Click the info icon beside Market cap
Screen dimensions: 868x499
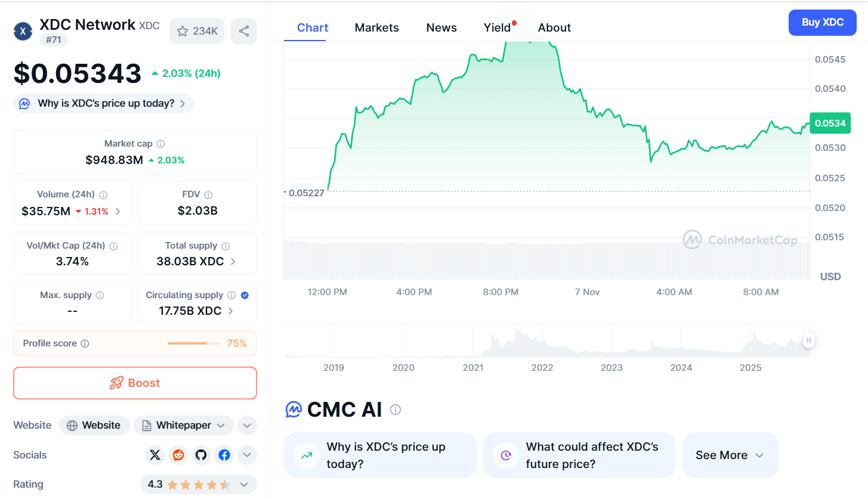162,144
